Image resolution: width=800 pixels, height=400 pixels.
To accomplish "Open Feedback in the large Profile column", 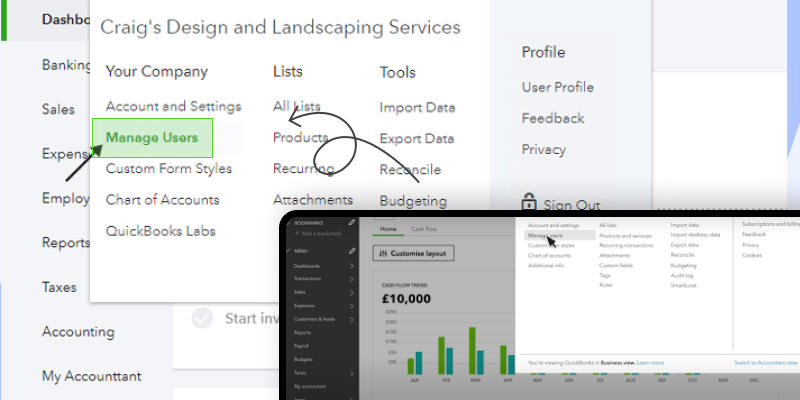I will 553,118.
